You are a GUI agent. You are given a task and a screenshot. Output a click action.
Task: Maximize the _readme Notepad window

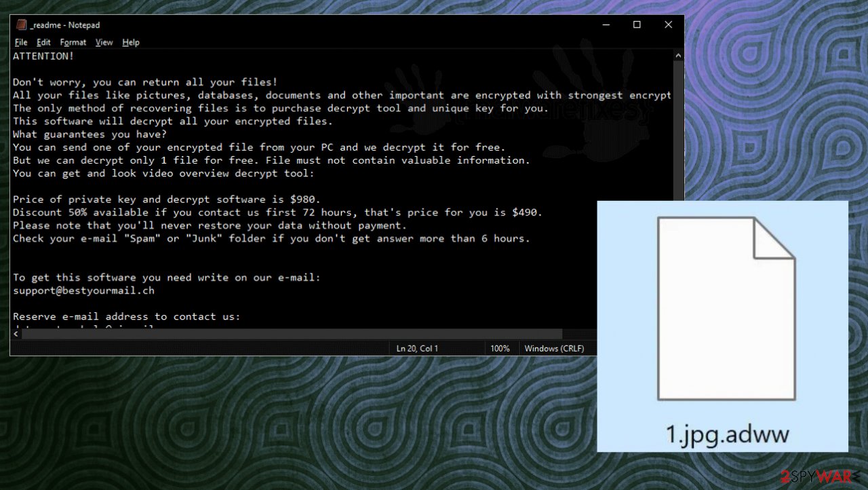[637, 25]
